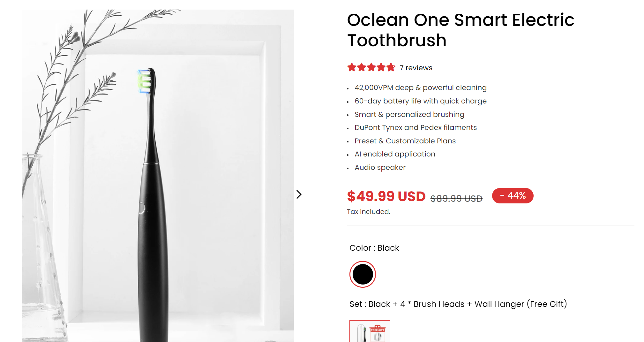Click the Audio speaker feature bullet
Image resolution: width=644 pixels, height=342 pixels.
pyautogui.click(x=380, y=167)
